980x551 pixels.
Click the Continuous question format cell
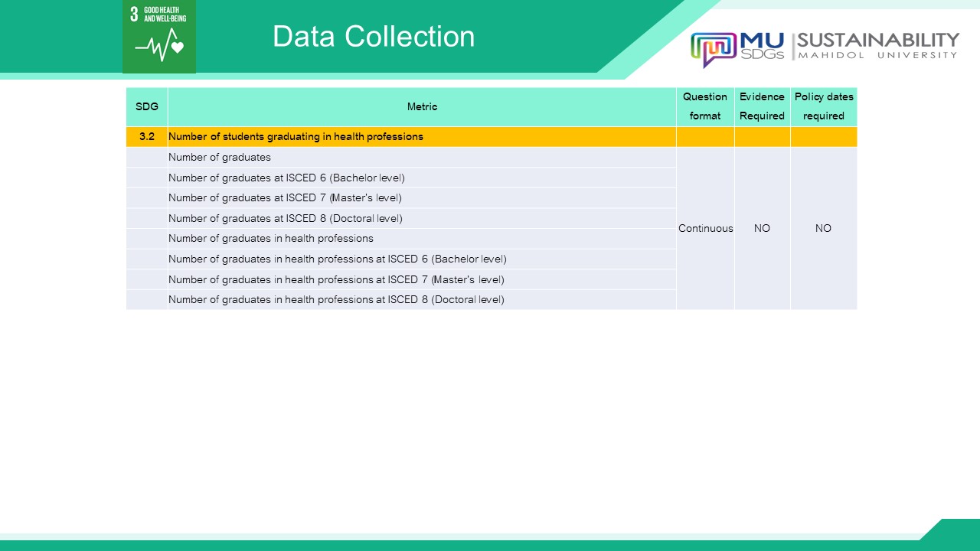coord(705,228)
